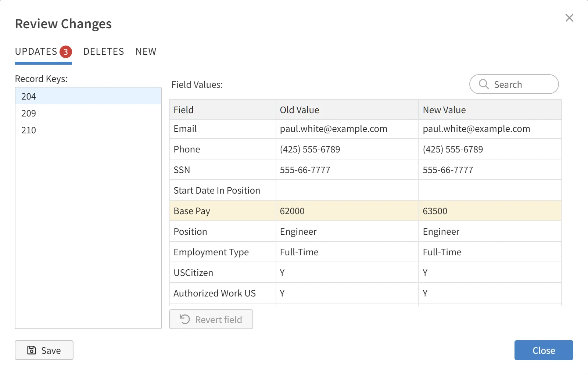This screenshot has width=588, height=374.
Task: Select record key 204
Action: pyautogui.click(x=29, y=96)
